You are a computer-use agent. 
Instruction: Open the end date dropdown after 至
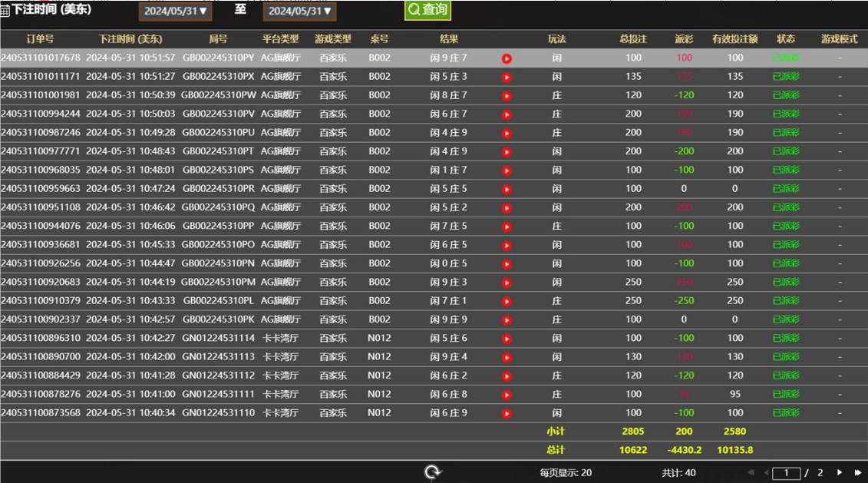pyautogui.click(x=299, y=11)
